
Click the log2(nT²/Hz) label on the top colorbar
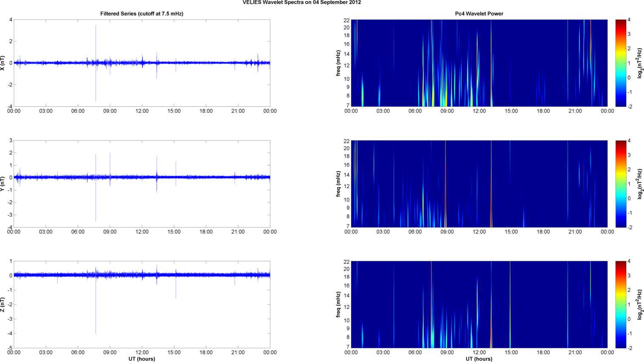[x=639, y=63]
